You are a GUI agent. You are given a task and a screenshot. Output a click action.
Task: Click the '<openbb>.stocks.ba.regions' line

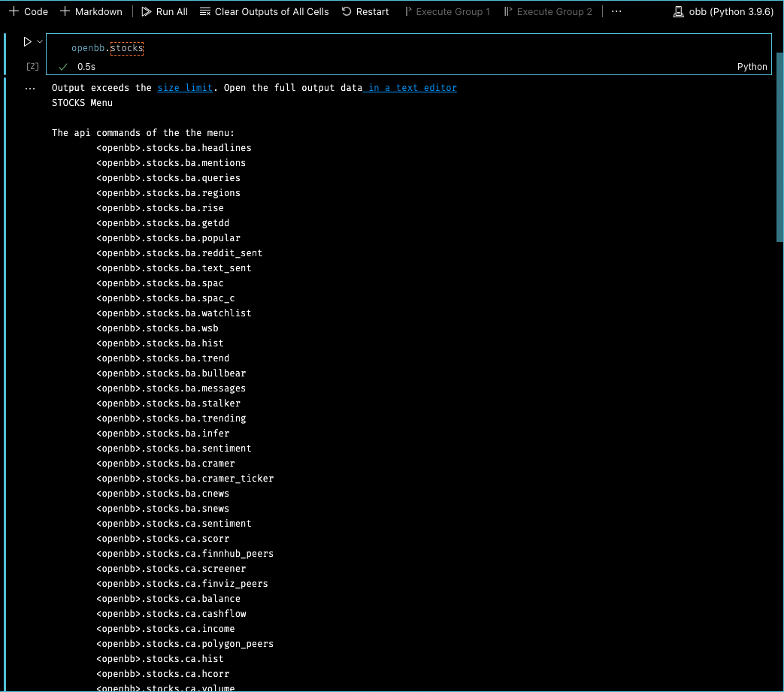click(168, 193)
